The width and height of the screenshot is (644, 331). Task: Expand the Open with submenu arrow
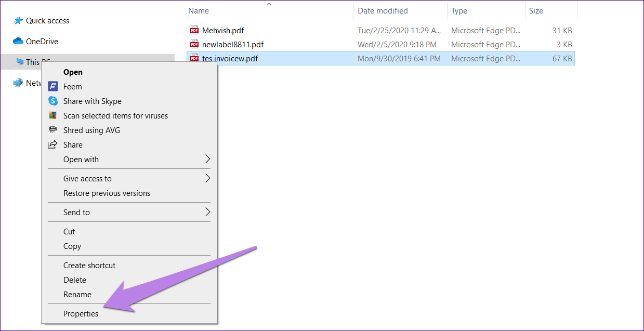(207, 160)
